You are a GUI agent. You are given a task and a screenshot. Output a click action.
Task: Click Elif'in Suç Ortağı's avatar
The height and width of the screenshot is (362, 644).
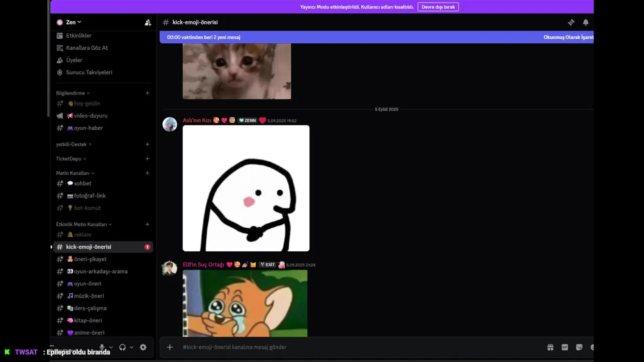pos(170,268)
